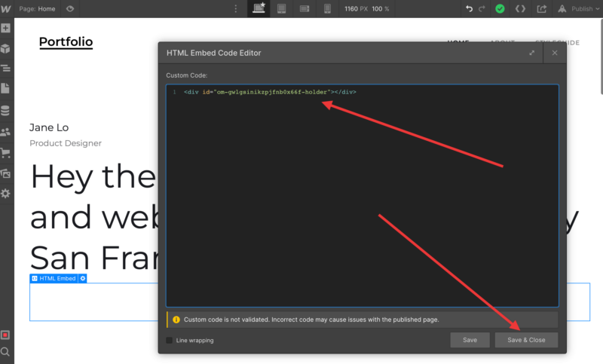Open the Pages panel

coord(5,89)
